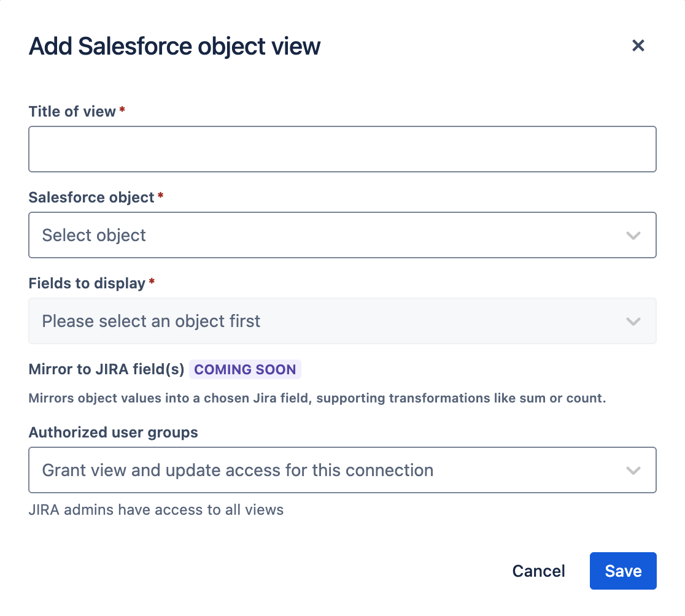Viewport: 685px width, 616px height.
Task: Click into the Title of view text box
Action: [x=342, y=149]
